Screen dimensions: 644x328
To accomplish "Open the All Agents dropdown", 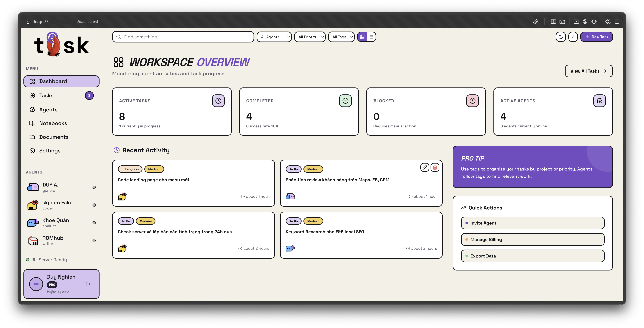I will click(274, 37).
